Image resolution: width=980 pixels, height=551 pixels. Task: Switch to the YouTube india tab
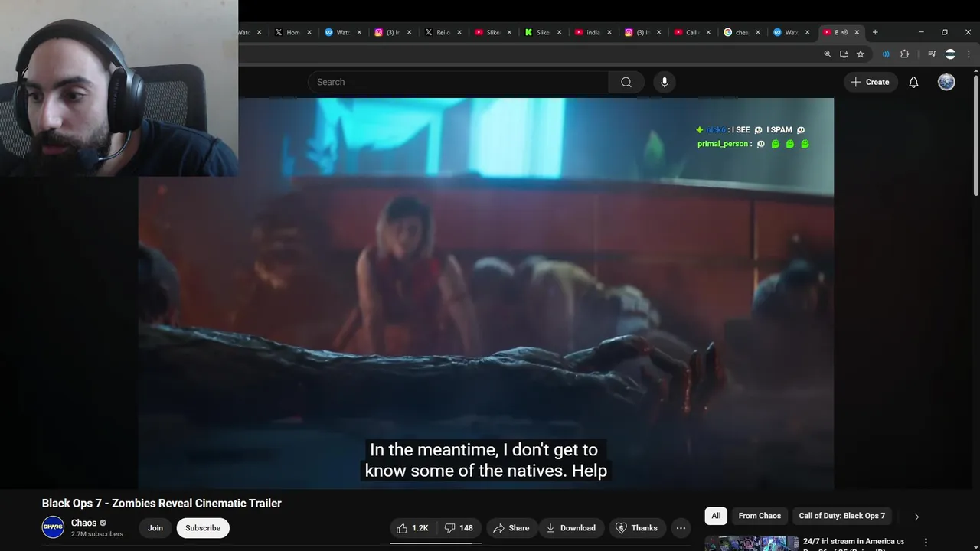click(593, 32)
